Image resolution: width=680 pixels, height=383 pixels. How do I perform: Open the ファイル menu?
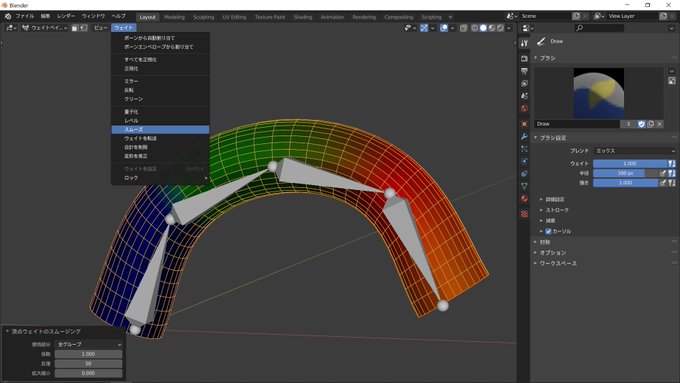pyautogui.click(x=25, y=16)
